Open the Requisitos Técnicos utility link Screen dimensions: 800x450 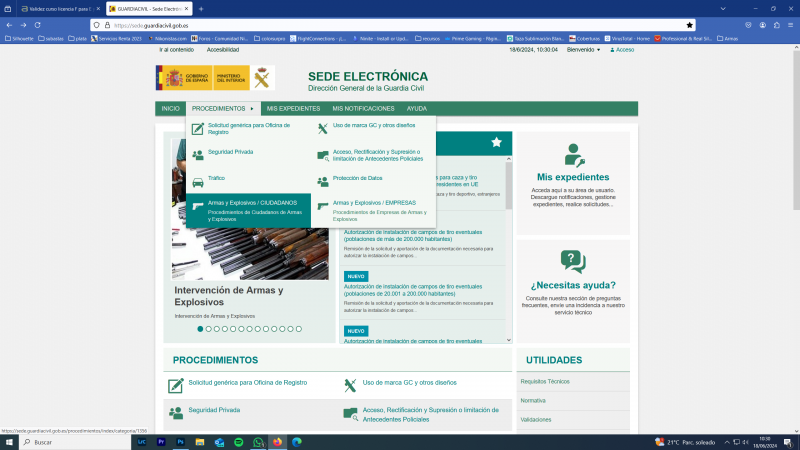[x=545, y=381]
